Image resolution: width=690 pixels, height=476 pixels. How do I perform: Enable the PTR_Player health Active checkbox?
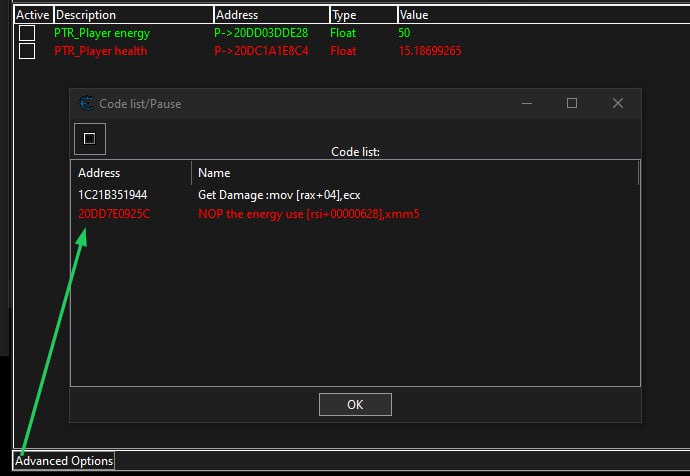pyautogui.click(x=27, y=50)
